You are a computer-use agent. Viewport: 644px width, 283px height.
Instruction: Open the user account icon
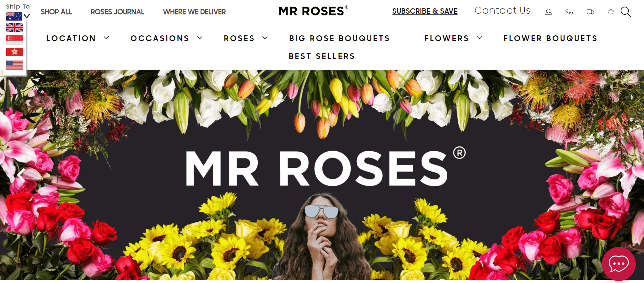pyautogui.click(x=548, y=12)
